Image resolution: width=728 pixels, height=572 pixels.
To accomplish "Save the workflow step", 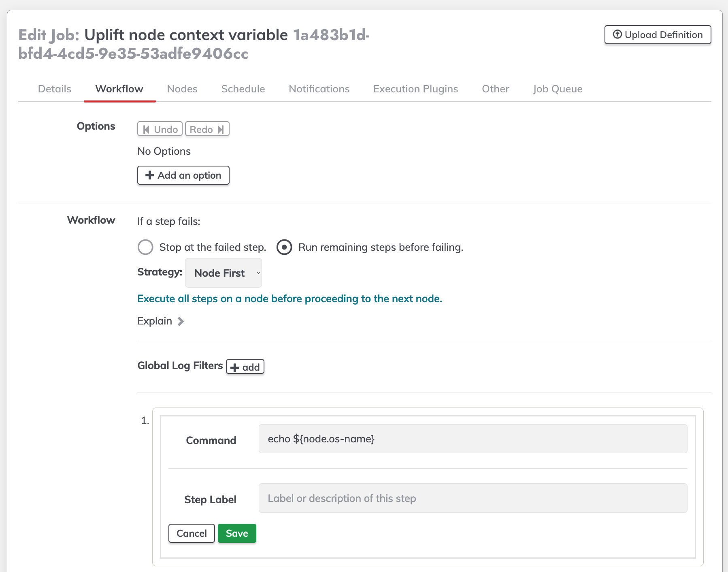I will [237, 533].
